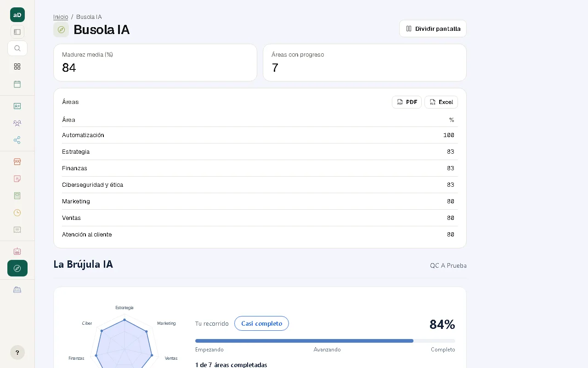Click the aD logo in the sidebar
Image resolution: width=588 pixels, height=368 pixels.
17,15
